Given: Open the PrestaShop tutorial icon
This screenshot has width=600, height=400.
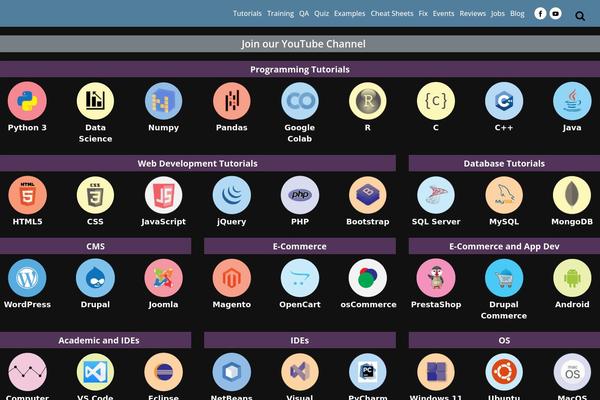Looking at the screenshot, I should coord(436,278).
